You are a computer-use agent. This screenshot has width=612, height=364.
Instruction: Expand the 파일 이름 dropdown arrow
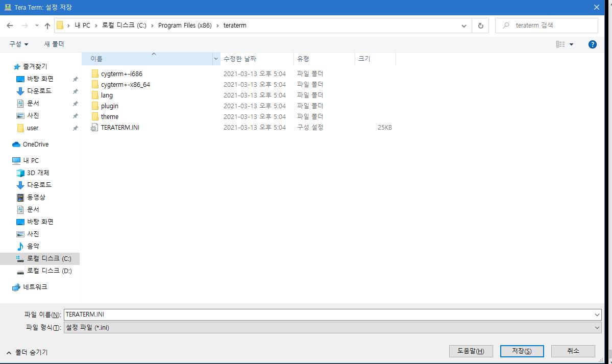click(597, 315)
